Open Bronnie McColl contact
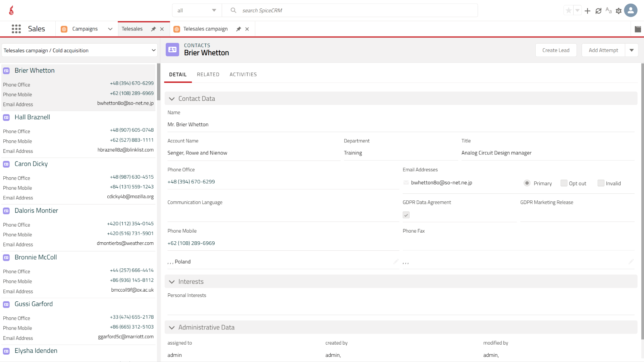 pos(36,257)
